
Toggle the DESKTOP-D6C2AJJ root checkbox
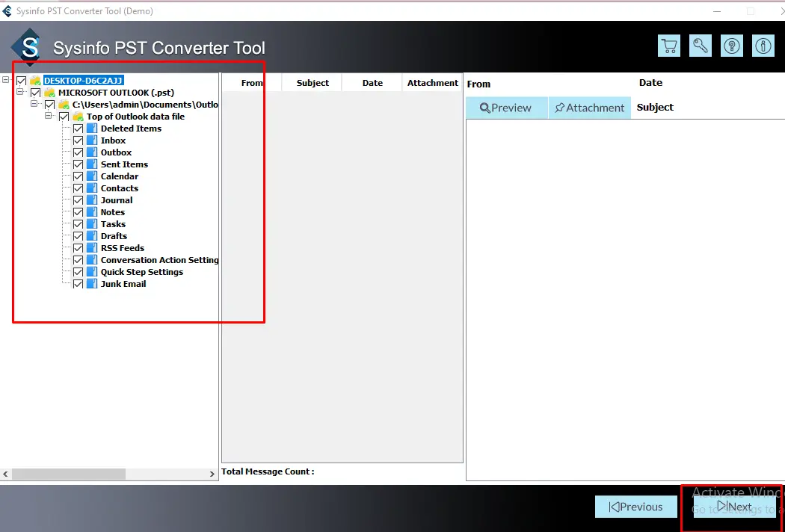(x=22, y=81)
